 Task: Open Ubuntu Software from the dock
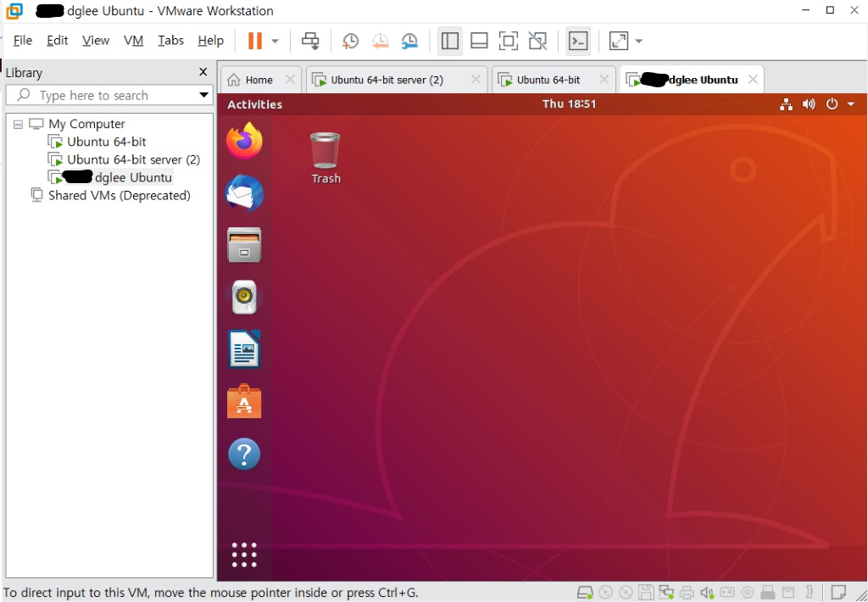(244, 402)
